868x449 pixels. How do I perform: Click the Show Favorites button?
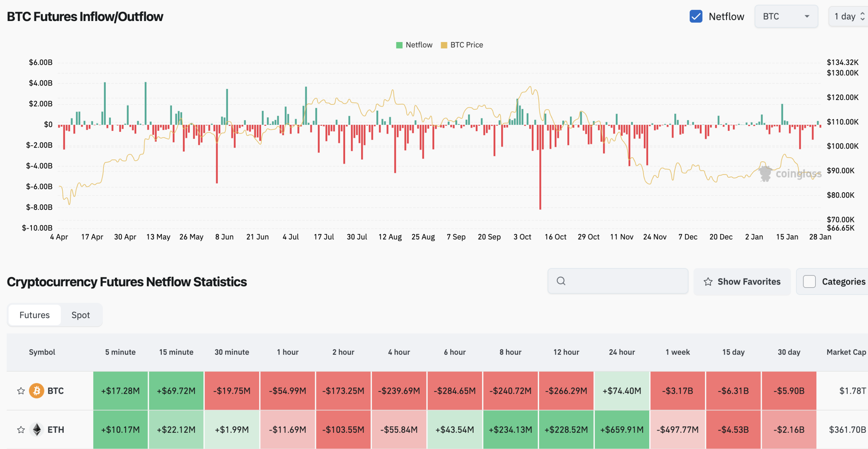(x=742, y=281)
